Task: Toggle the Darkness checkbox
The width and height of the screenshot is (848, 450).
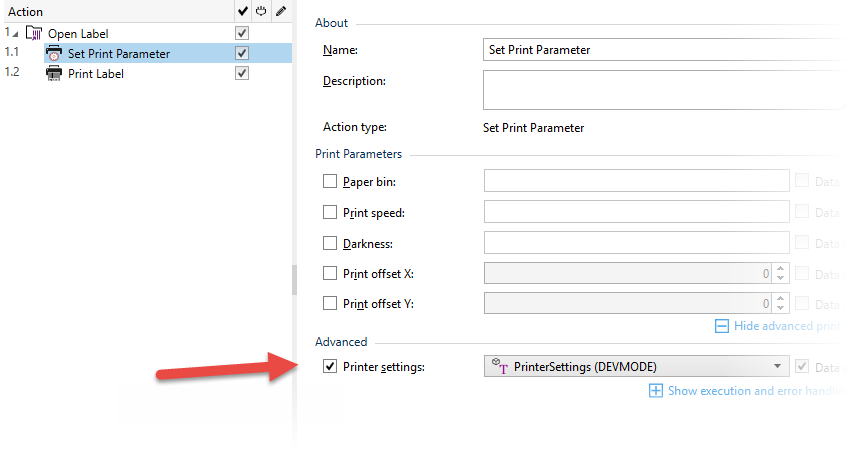Action: coord(330,243)
